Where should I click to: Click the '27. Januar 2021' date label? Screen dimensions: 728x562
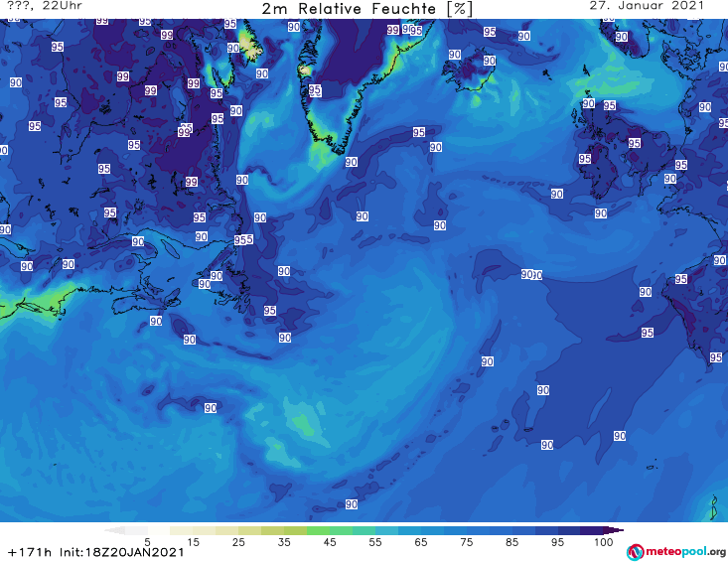pos(647,6)
